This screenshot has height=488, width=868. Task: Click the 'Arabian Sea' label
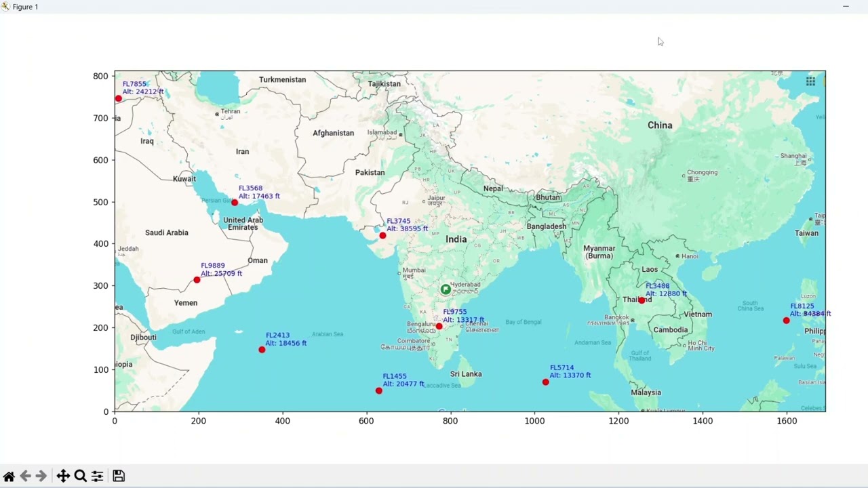328,334
